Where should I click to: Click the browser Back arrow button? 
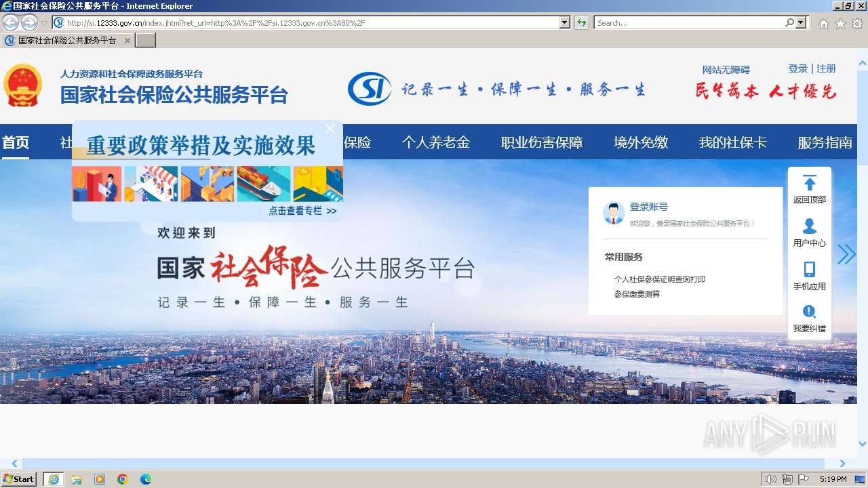pos(10,22)
